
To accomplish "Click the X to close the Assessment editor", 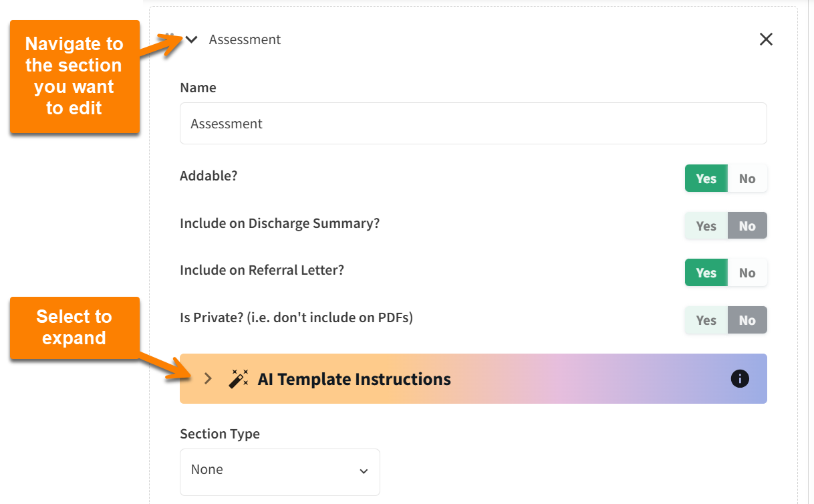I will (766, 39).
